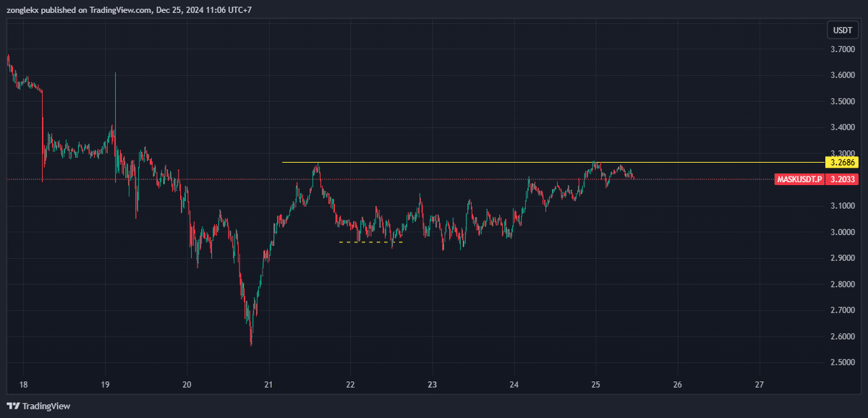Viewport: 868px width, 418px height.
Task: Click the 3.0000 price axis label
Action: 843,232
